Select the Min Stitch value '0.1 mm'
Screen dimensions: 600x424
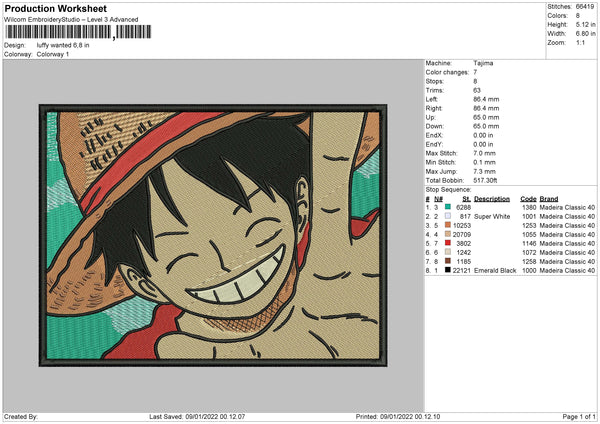click(484, 163)
